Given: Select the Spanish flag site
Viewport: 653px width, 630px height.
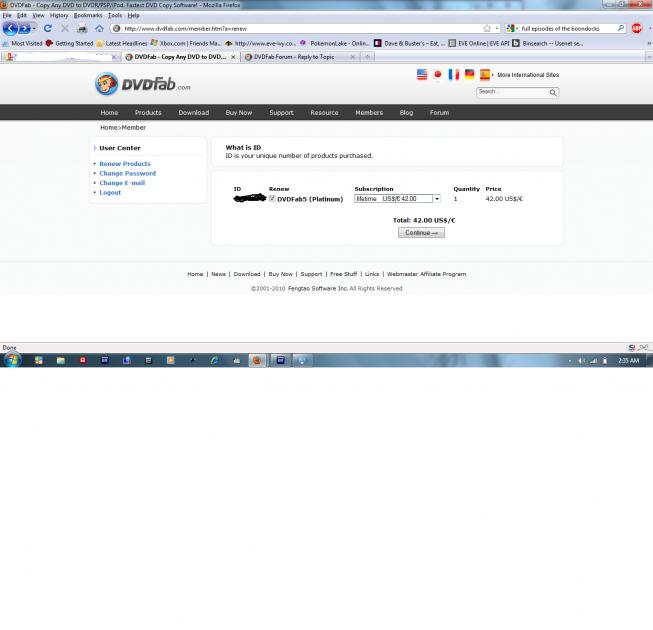Looking at the screenshot, I should pos(485,75).
